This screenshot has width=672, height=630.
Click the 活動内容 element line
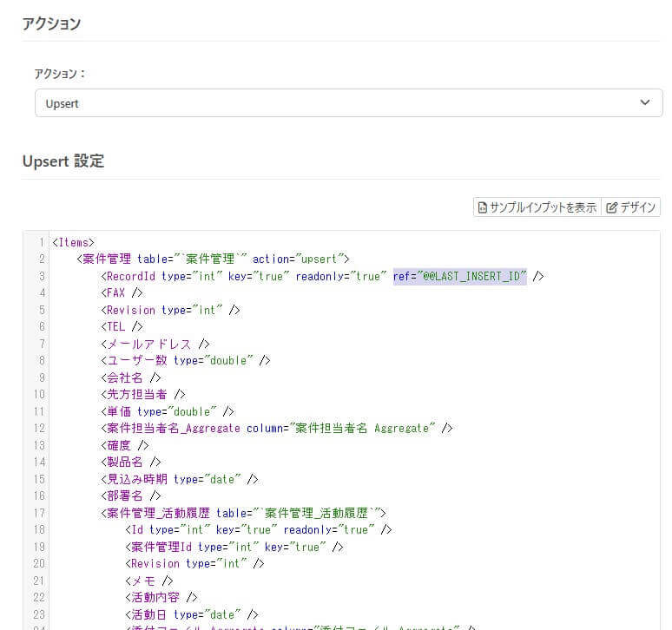point(161,597)
